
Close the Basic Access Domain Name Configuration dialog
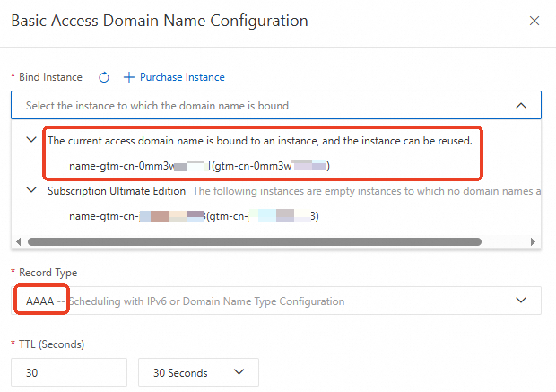coord(534,21)
